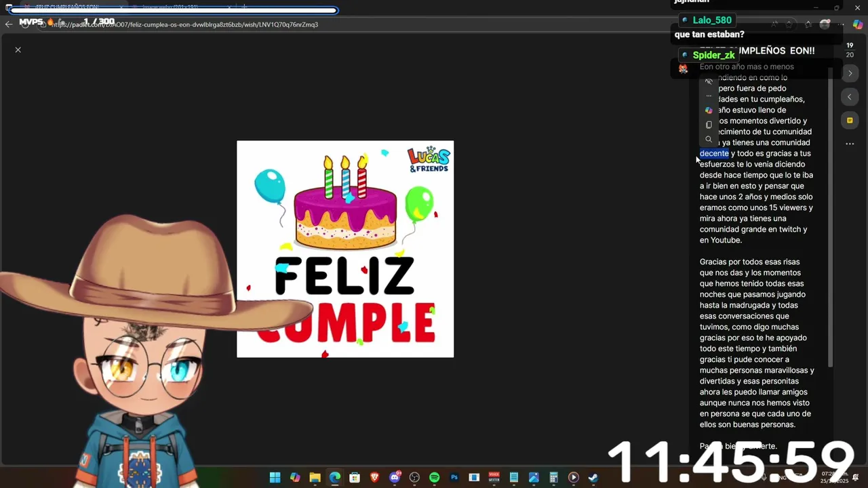Click the highlighted word "decente"
868x488 pixels.
coord(714,153)
